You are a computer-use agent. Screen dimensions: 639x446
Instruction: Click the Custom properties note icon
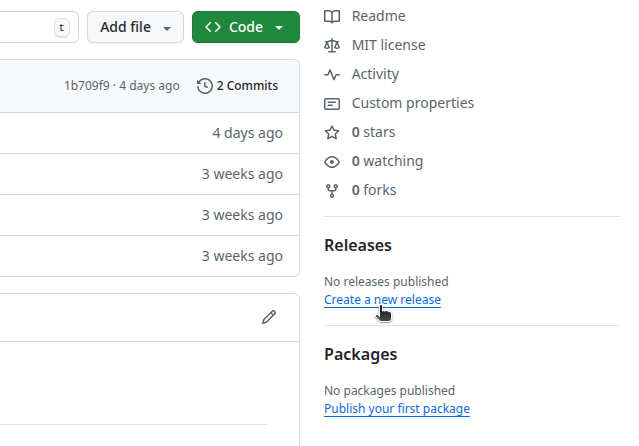click(x=333, y=104)
